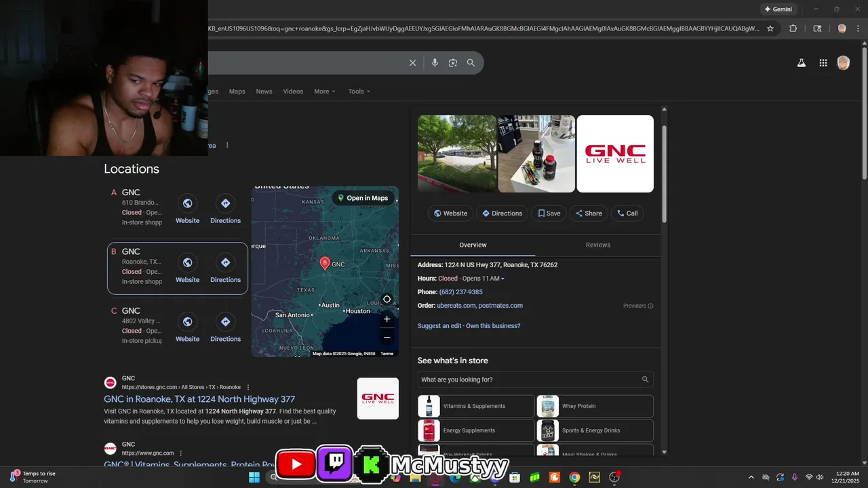
Task: Open the volume control in system tray
Action: pos(819,477)
